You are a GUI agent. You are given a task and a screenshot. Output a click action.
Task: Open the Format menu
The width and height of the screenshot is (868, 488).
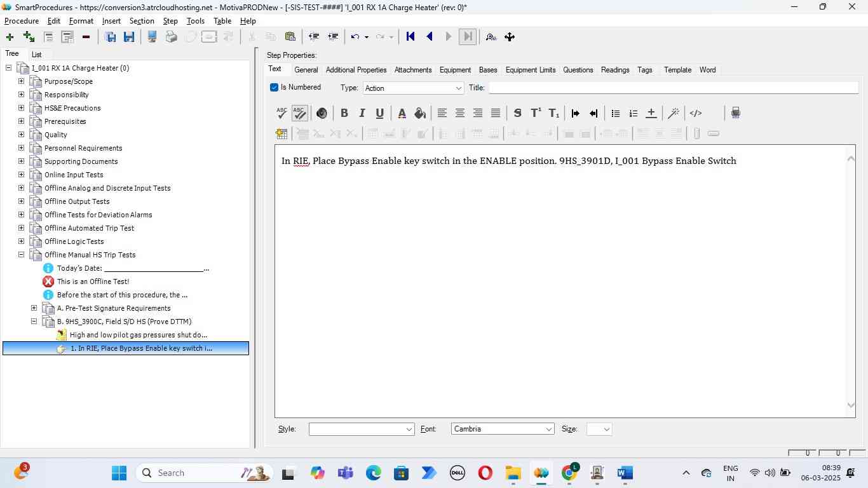pyautogui.click(x=81, y=21)
